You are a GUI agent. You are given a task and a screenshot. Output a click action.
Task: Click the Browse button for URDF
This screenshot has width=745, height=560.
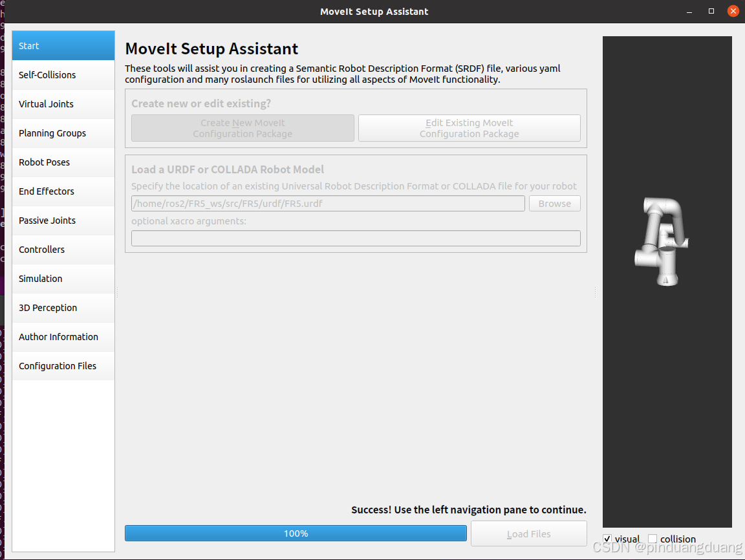(x=554, y=203)
